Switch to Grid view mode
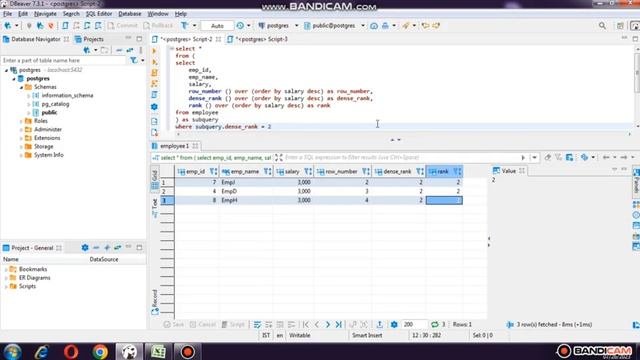Image resolution: width=640 pixels, height=360 pixels. 155,180
